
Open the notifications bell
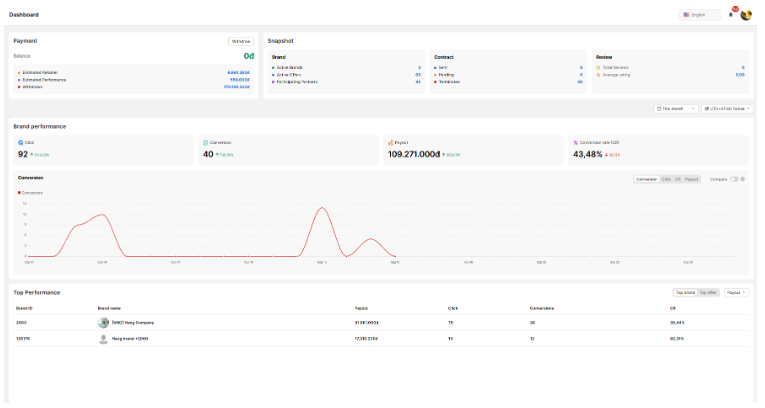731,15
